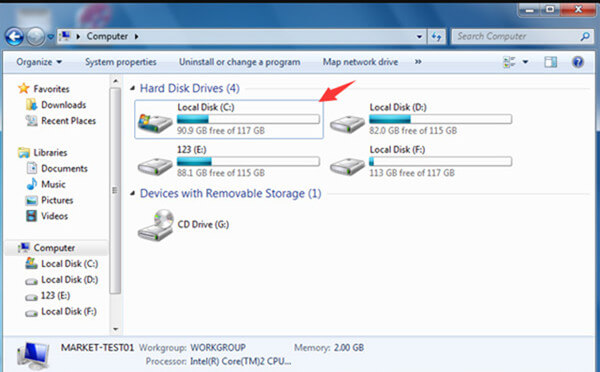Click the Forward navigation arrow button
The image size is (600, 372).
click(36, 37)
